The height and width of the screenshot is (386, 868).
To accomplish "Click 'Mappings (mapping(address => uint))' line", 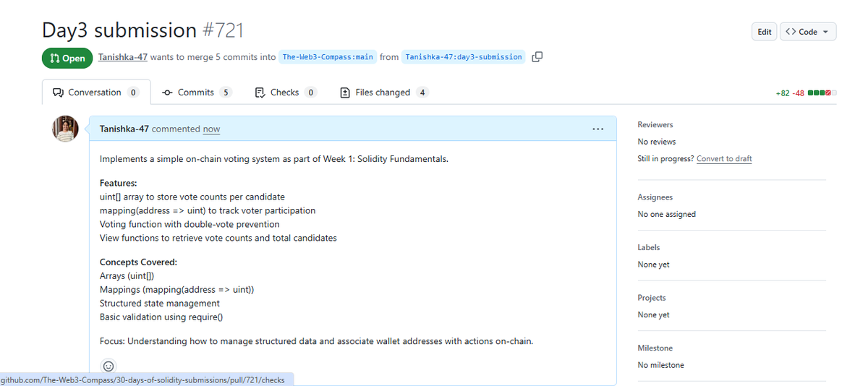I will [177, 290].
